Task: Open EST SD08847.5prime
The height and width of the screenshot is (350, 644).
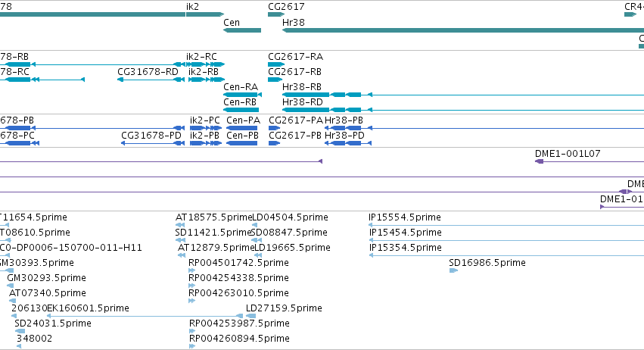Action: click(289, 233)
